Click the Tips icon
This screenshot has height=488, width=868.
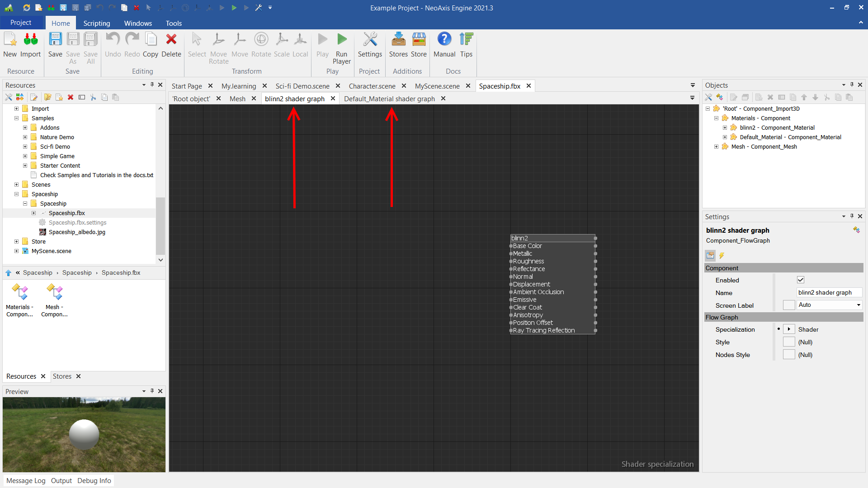466,40
